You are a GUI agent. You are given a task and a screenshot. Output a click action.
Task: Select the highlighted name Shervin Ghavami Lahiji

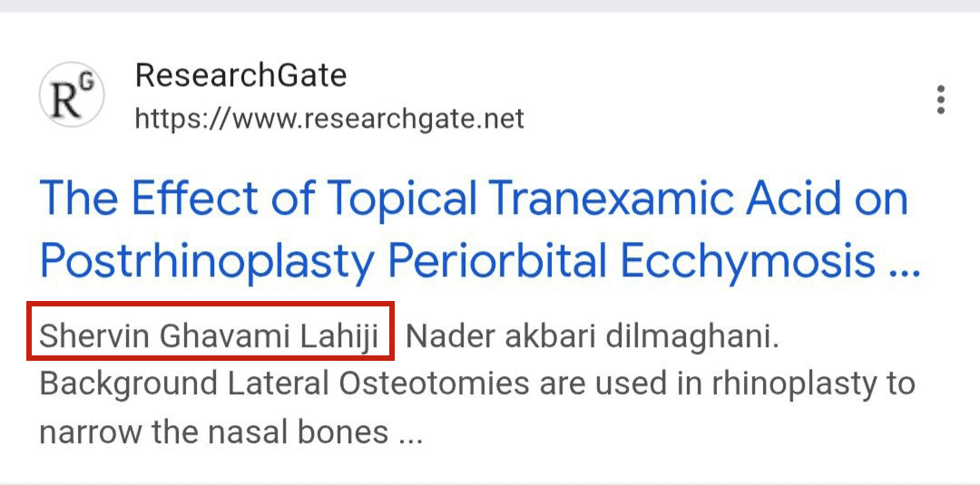point(210,338)
